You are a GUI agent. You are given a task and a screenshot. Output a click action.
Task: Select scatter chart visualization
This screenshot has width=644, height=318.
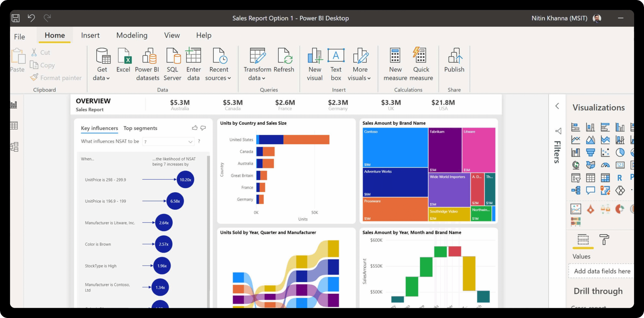[605, 152]
